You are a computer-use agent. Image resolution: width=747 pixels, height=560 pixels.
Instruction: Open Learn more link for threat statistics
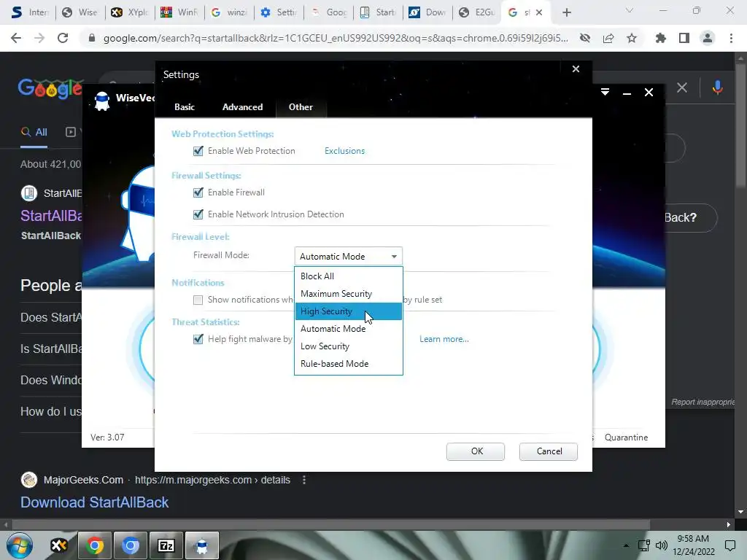(444, 339)
